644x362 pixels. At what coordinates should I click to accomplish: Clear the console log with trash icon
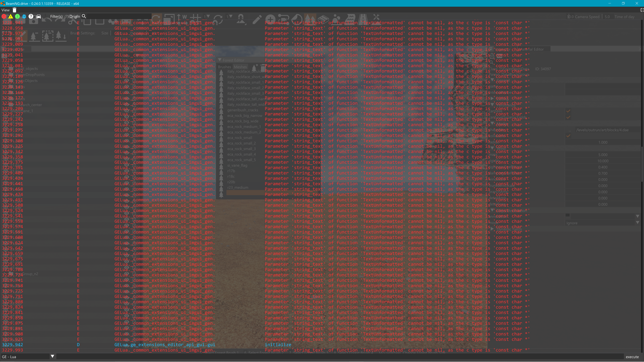coord(14,10)
